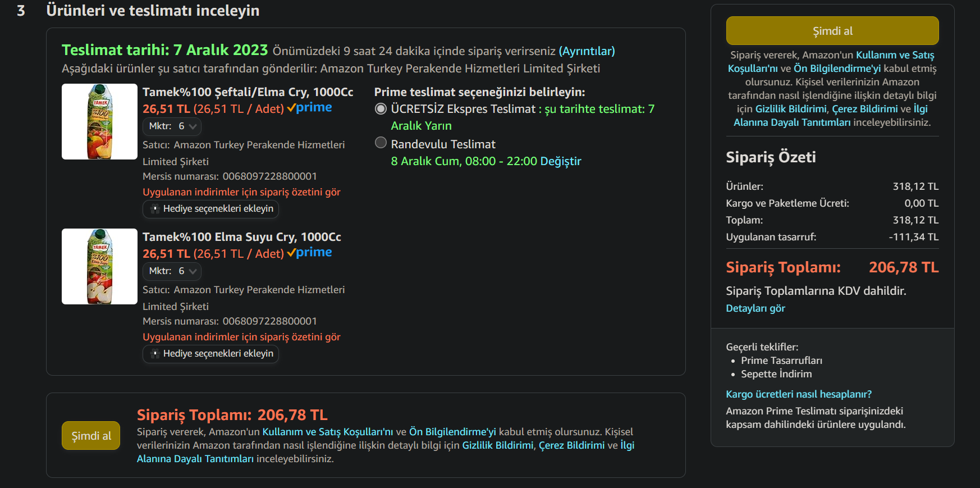Open quantity dropdown for Şeftali/Elma juice

pos(172,126)
